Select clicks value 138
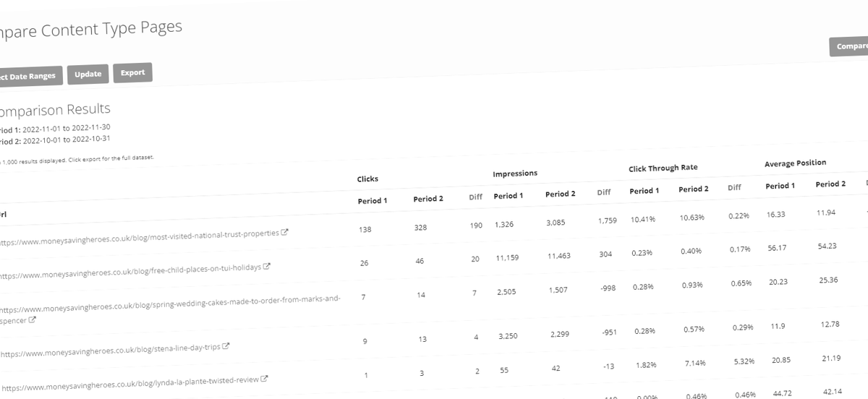Screen dimensions: 868x399 365,229
